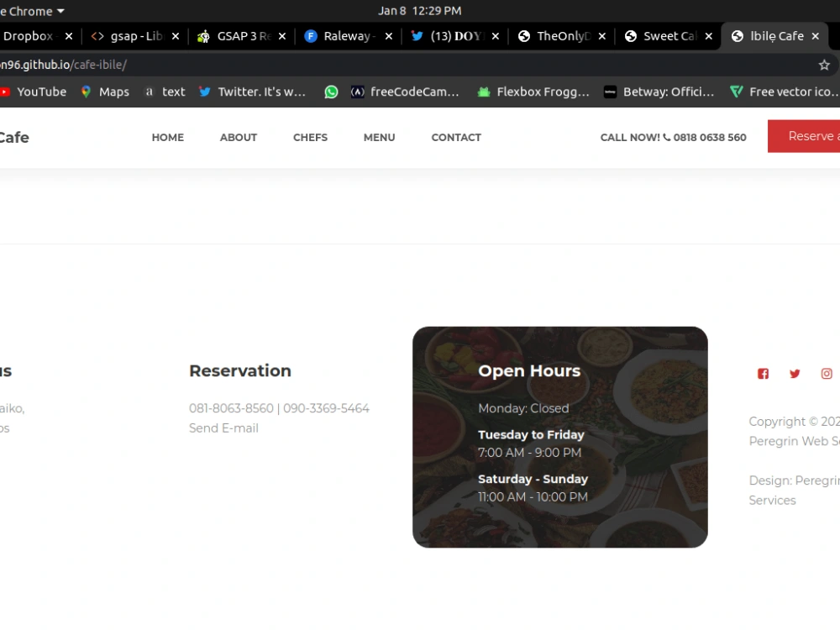Go to MENU in the site navigation
This screenshot has height=630, width=840.
(380, 138)
